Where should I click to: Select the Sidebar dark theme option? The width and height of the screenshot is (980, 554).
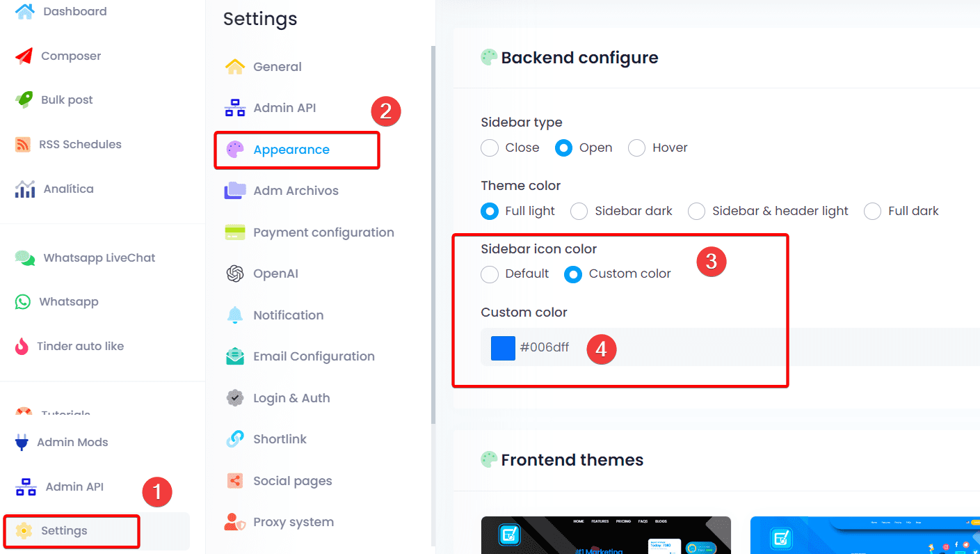[x=579, y=211]
